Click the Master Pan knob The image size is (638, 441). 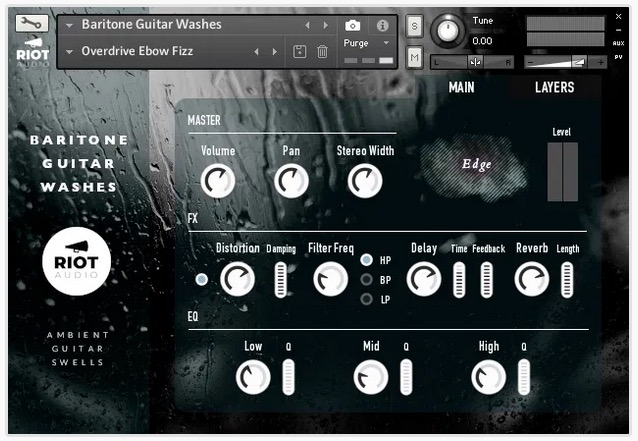[291, 181]
